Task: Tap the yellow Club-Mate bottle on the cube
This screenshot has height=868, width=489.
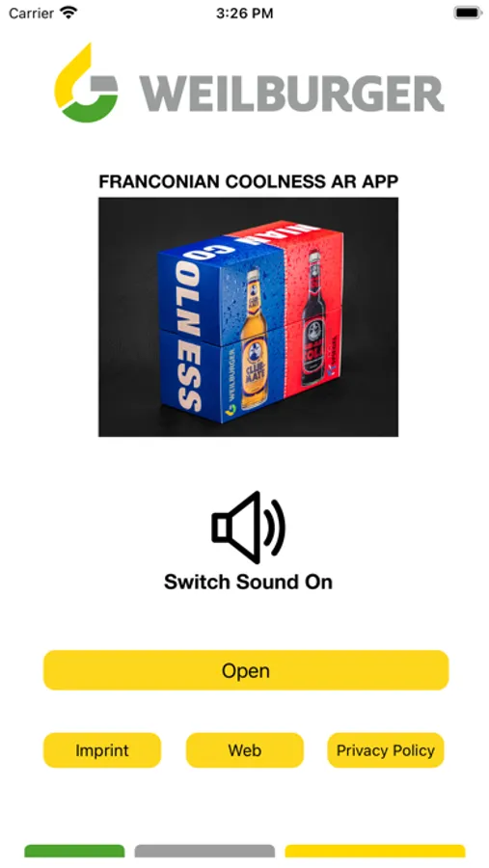Action: pyautogui.click(x=255, y=339)
